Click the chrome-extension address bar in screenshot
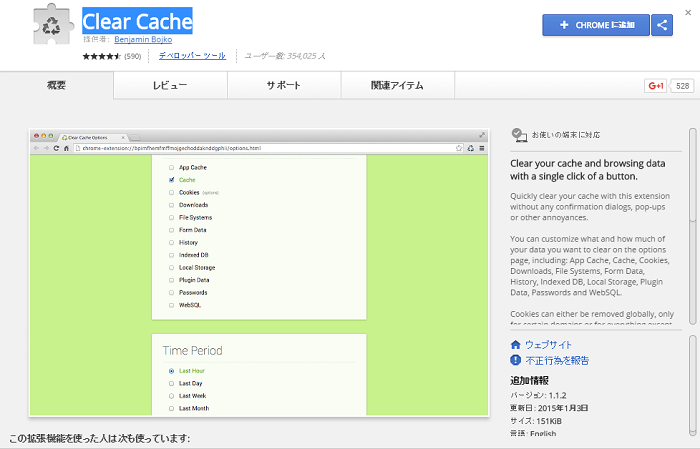This screenshot has width=700, height=449. coord(269,148)
